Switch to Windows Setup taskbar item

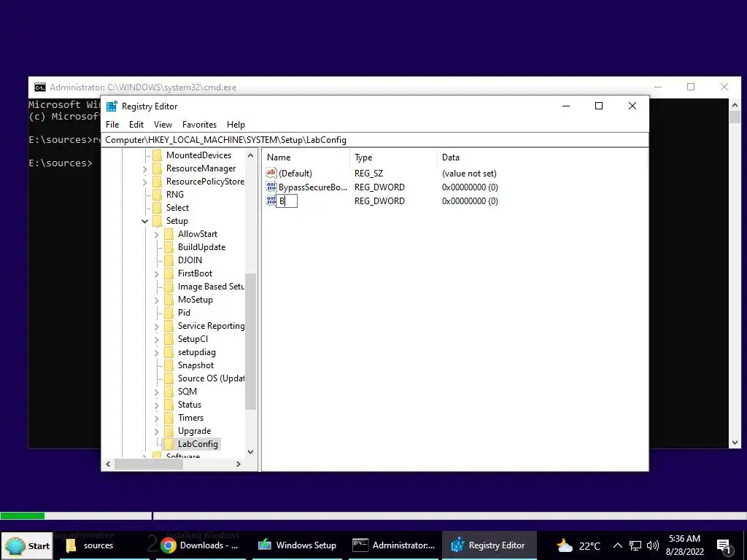pos(297,545)
